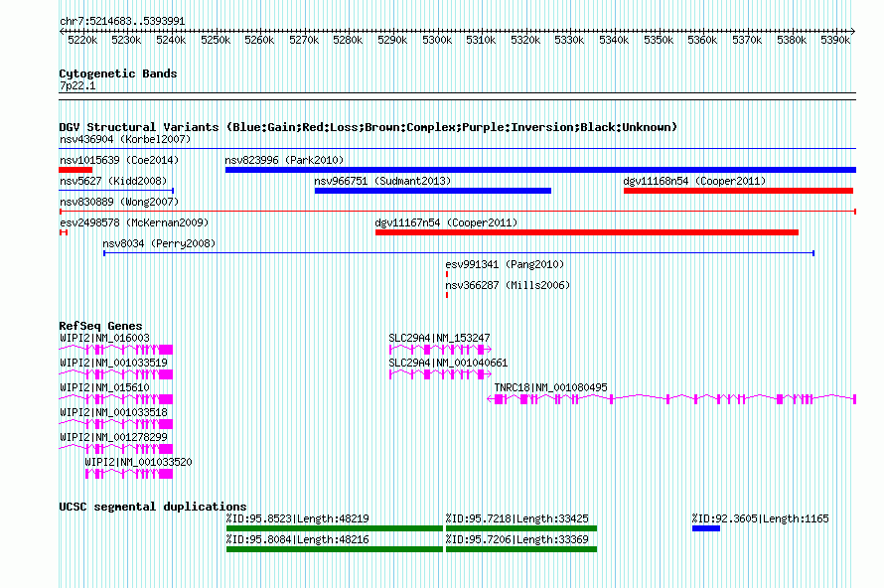The width and height of the screenshot is (884, 588).
Task: Open the nsv366287 (Mills2006) variant label
Action: [508, 285]
